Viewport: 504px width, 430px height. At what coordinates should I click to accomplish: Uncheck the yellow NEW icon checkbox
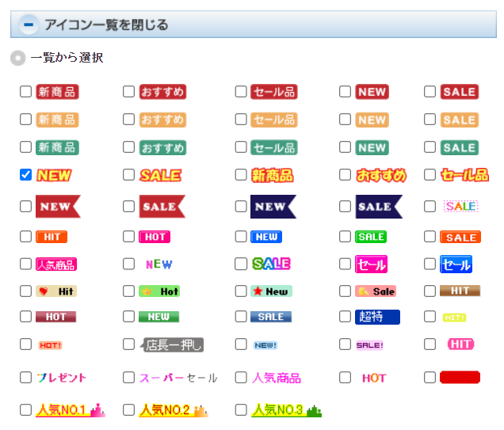pos(25,175)
